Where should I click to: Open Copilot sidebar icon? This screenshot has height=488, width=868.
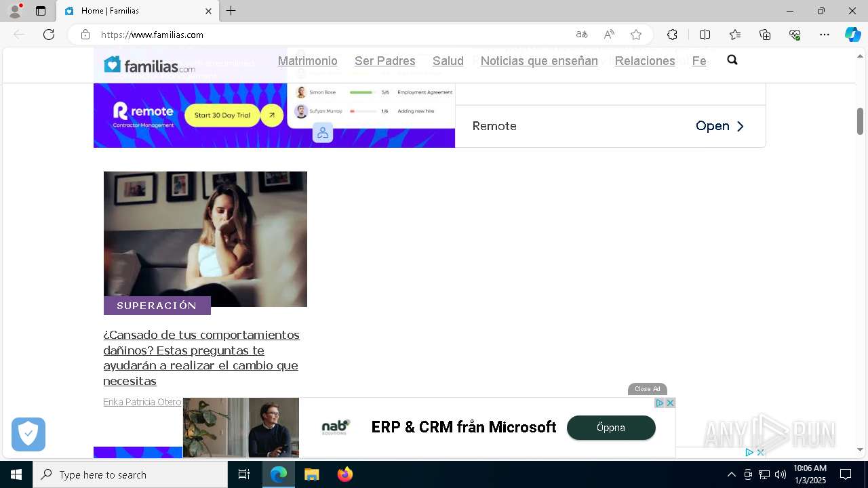(x=852, y=35)
